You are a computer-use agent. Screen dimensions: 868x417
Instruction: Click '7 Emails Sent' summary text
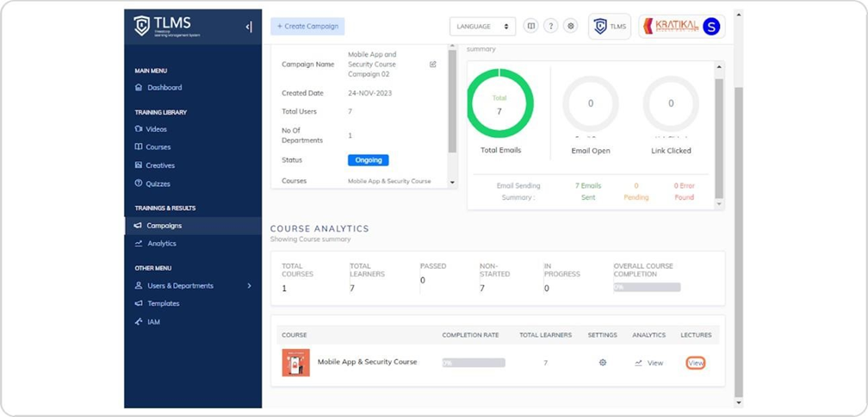click(588, 191)
